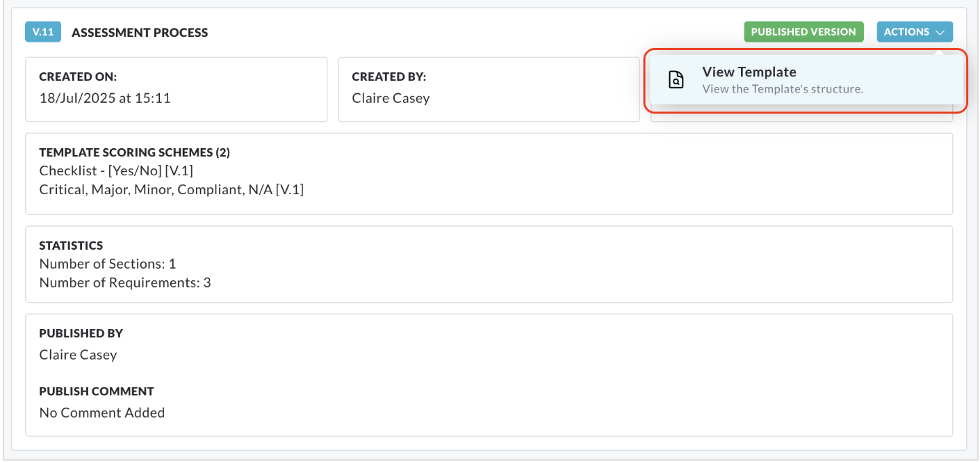Click Claire Casey under Published By

[78, 355]
